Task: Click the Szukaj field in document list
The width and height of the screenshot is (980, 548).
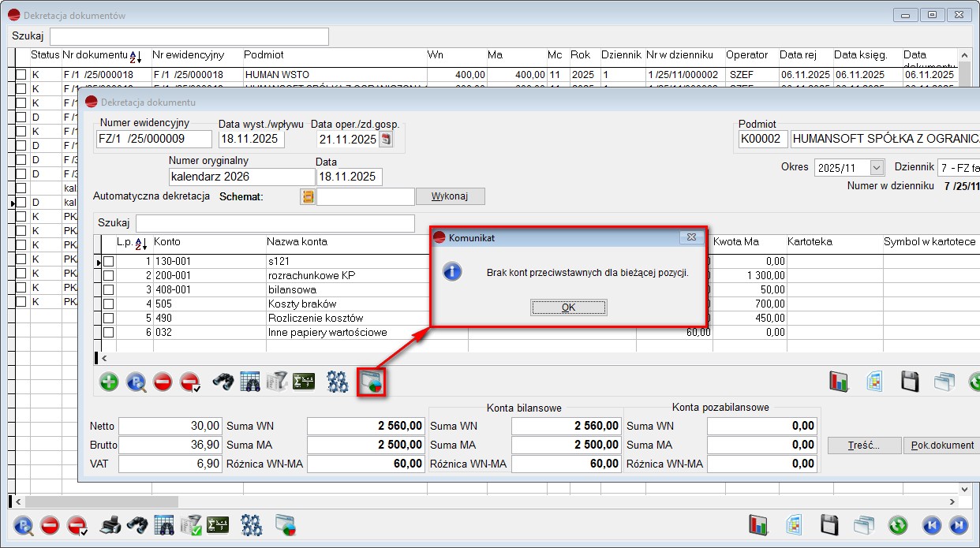Action: pyautogui.click(x=189, y=36)
